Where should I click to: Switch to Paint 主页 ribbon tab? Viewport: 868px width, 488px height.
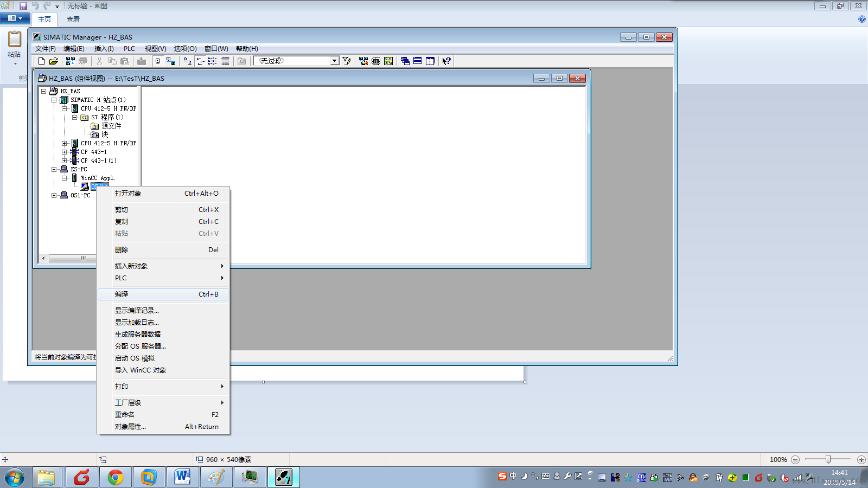(x=44, y=20)
